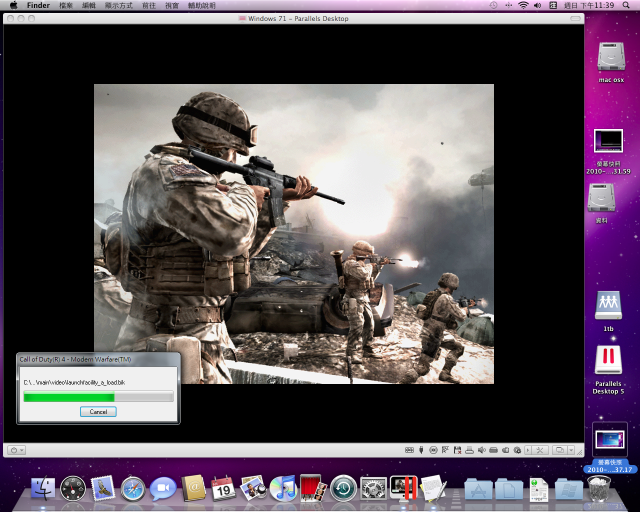Cancel the Call of Duty file copy
The width and height of the screenshot is (640, 512).
(98, 412)
